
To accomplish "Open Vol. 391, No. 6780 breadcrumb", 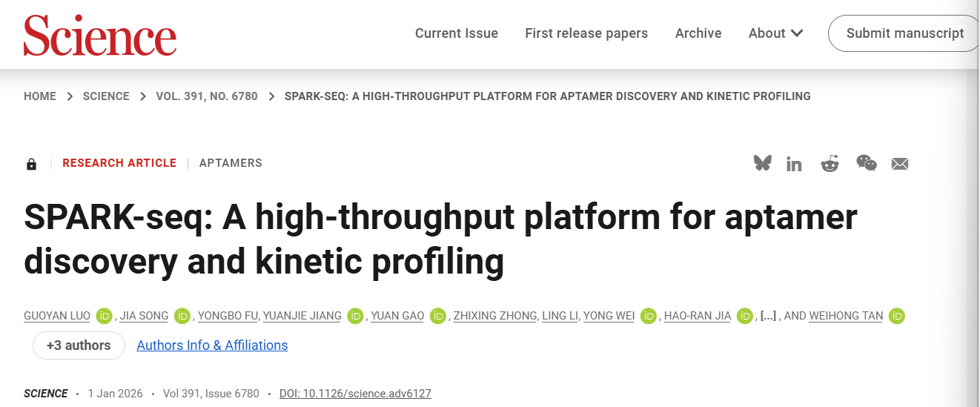I will (x=207, y=96).
